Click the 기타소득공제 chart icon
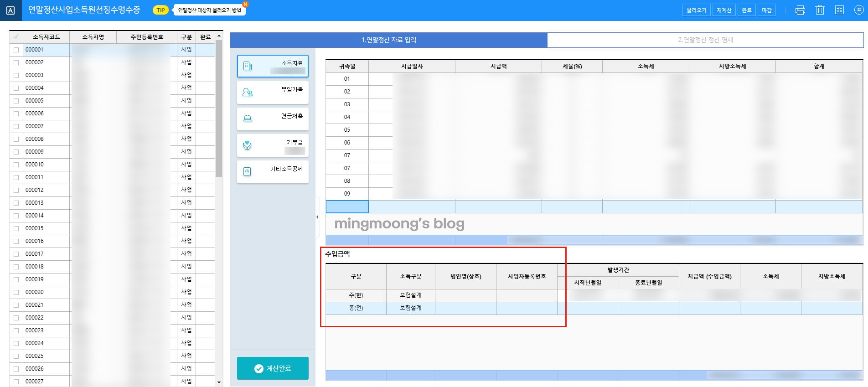 [x=247, y=172]
